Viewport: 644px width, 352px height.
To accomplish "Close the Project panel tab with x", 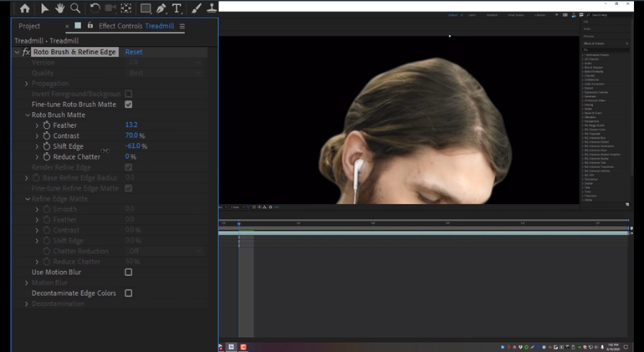I will [x=67, y=26].
